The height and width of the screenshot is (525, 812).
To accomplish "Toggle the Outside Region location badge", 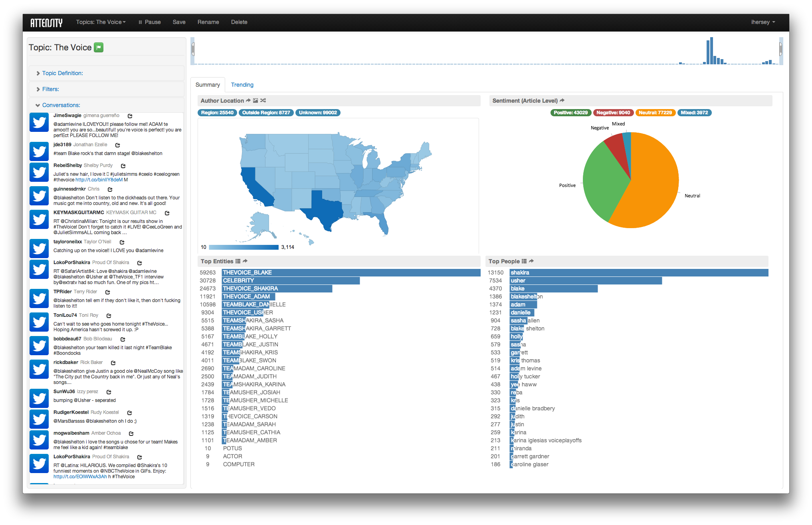I will click(x=266, y=113).
